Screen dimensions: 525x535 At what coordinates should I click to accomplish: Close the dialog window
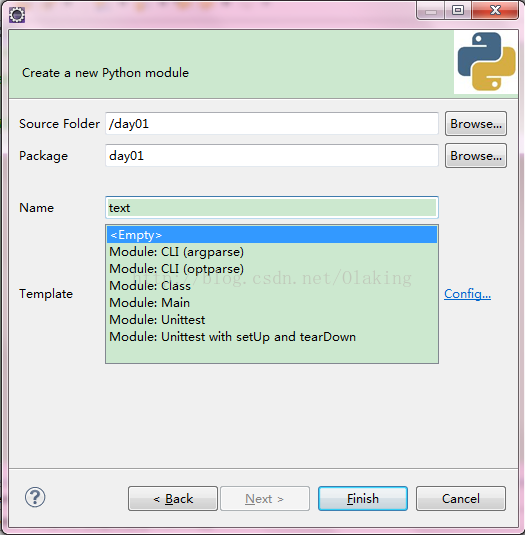tap(495, 10)
